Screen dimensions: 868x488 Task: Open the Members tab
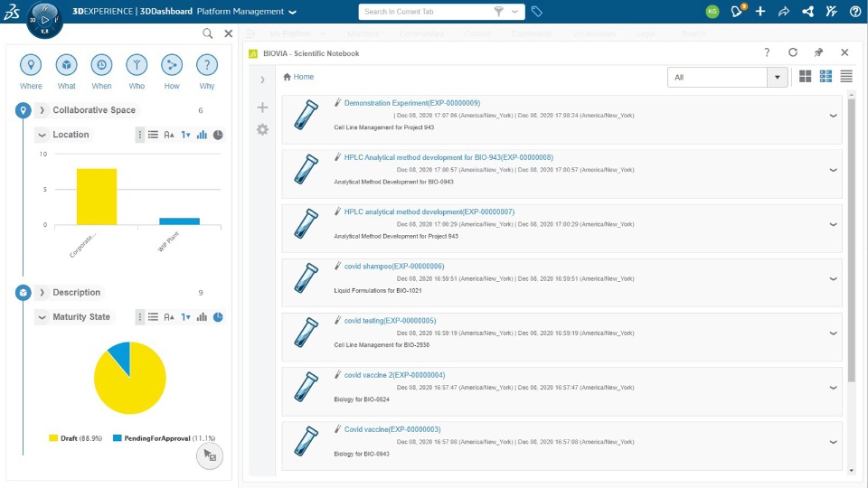363,33
